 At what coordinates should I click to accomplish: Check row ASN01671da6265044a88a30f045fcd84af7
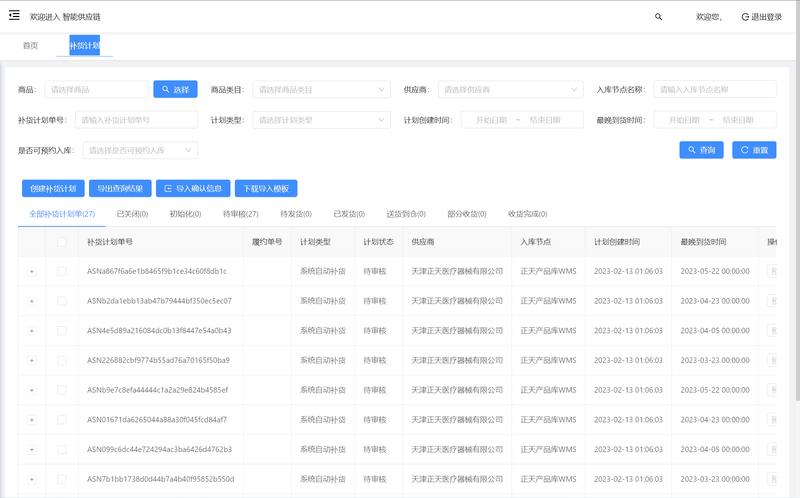pos(62,420)
